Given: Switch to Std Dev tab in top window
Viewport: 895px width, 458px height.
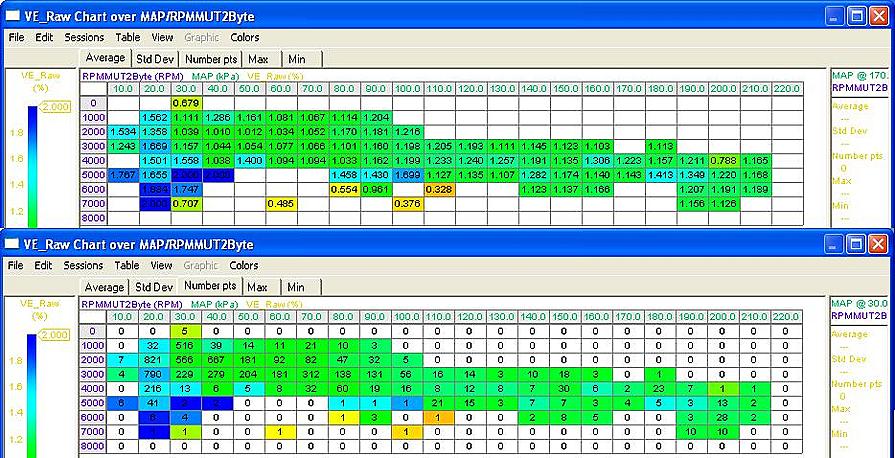Looking at the screenshot, I should click(155, 59).
